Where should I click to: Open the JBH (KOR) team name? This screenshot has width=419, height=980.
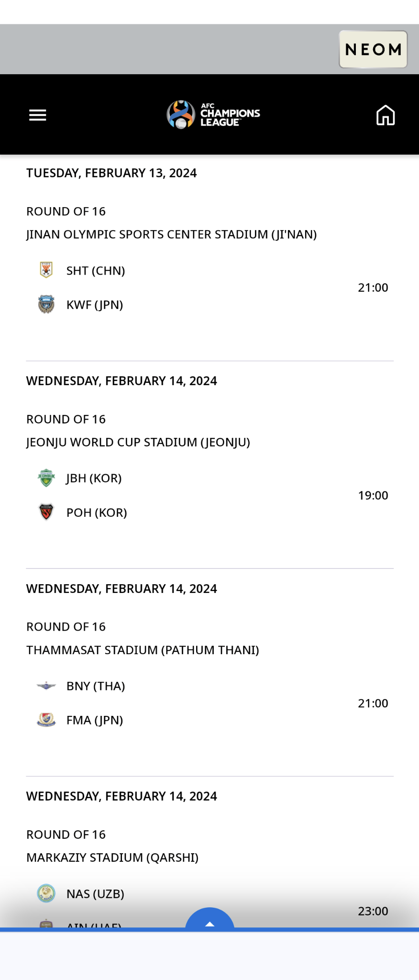(x=94, y=478)
